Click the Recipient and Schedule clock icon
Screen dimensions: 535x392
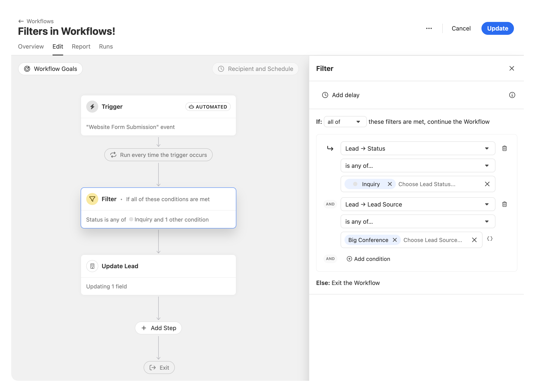pos(221,69)
